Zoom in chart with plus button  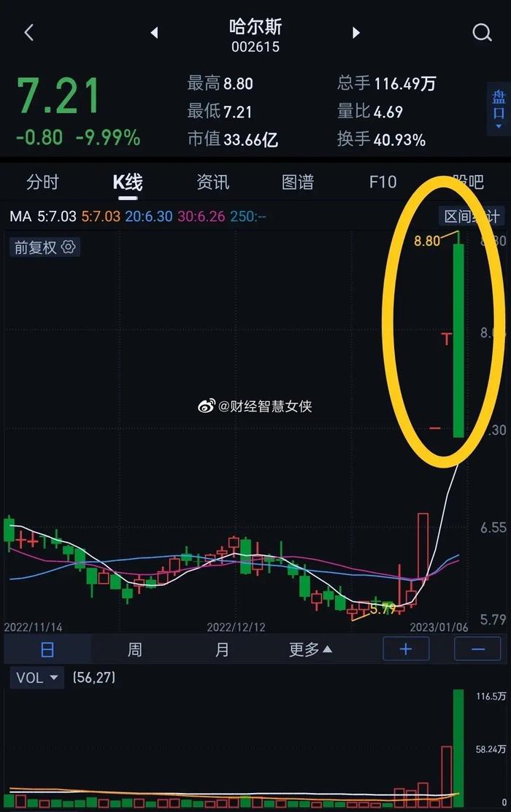[406, 649]
